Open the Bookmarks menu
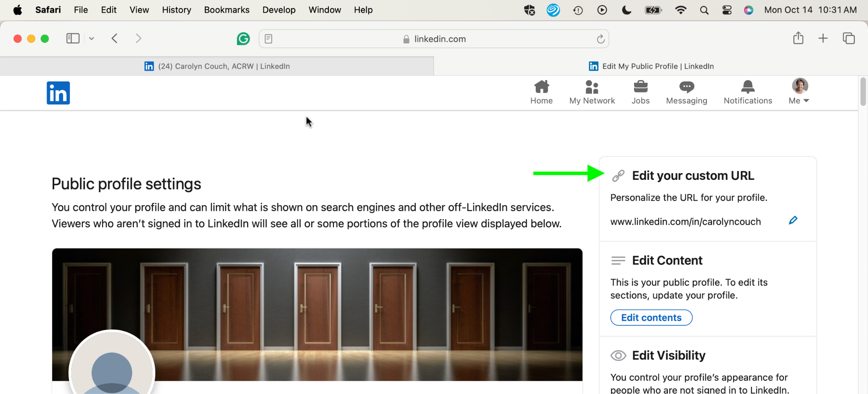Viewport: 868px width, 394px height. point(227,10)
